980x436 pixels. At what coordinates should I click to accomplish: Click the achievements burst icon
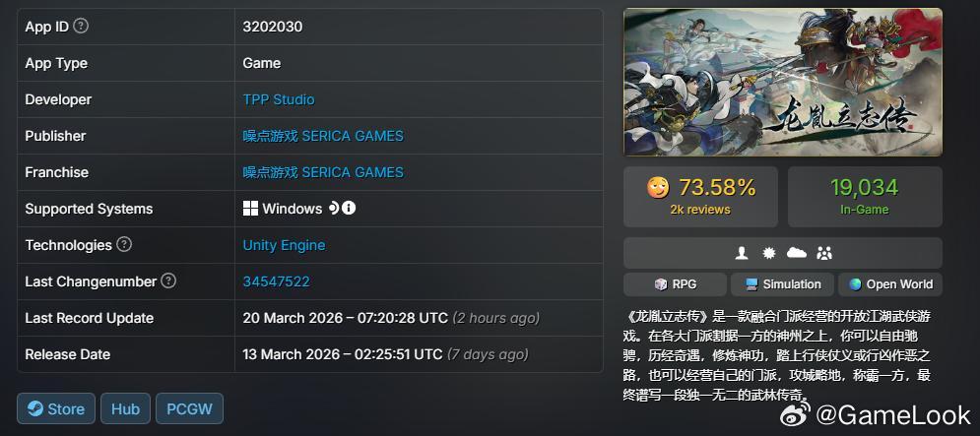coord(769,252)
